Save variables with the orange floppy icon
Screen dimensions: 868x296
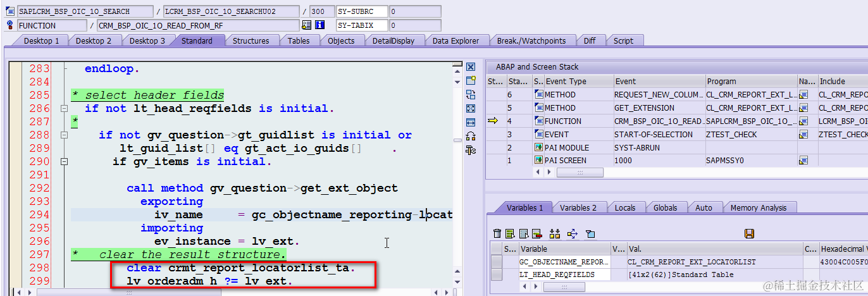click(x=749, y=234)
